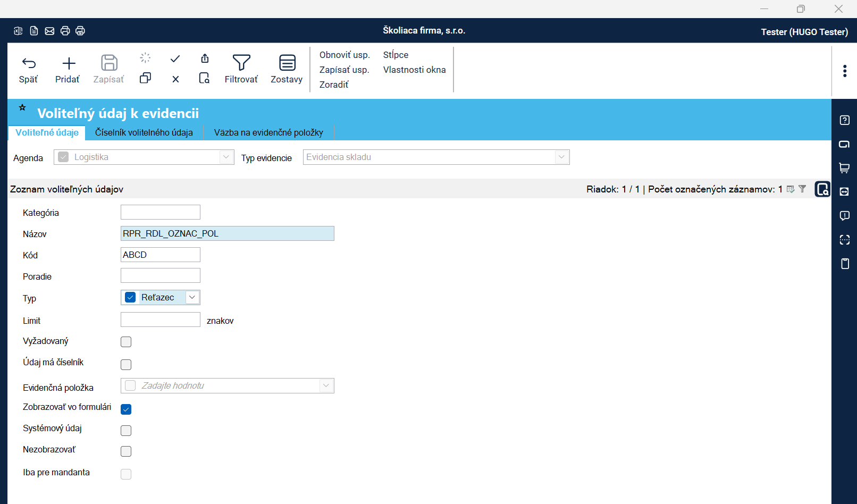This screenshot has width=857, height=504.
Task: Expand the Typ Reťazec dropdown
Action: [x=192, y=298]
